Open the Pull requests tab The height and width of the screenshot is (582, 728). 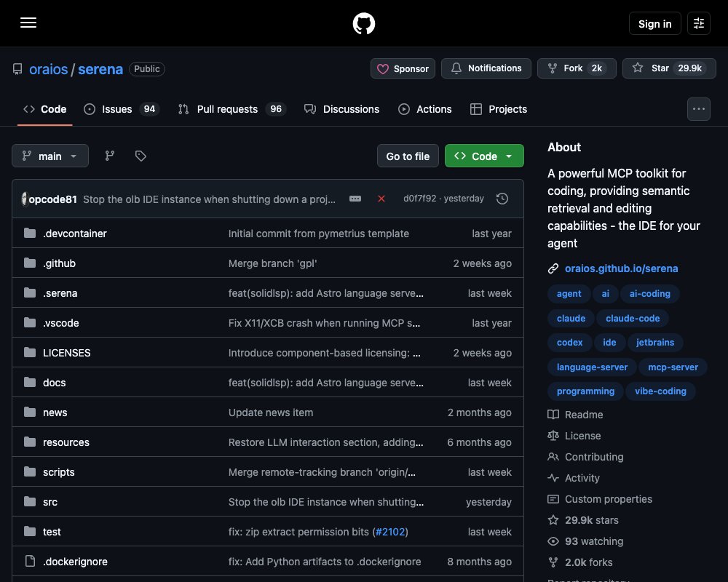point(232,109)
